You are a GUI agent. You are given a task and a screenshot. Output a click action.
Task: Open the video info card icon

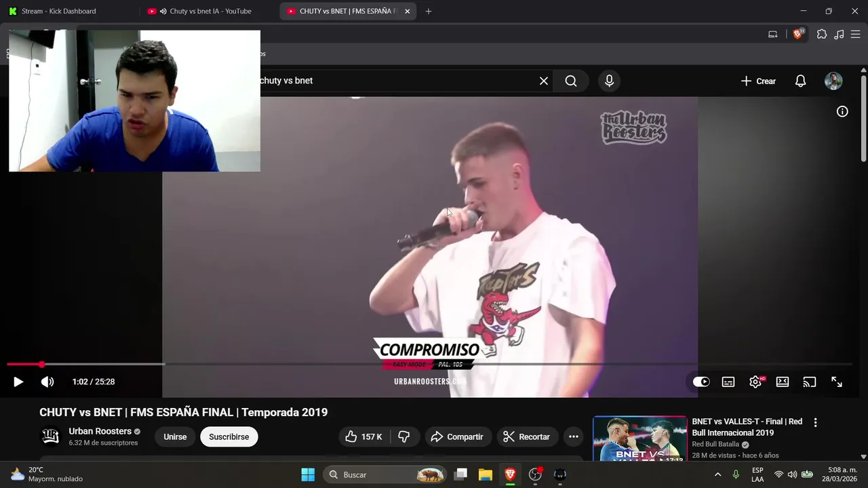842,112
